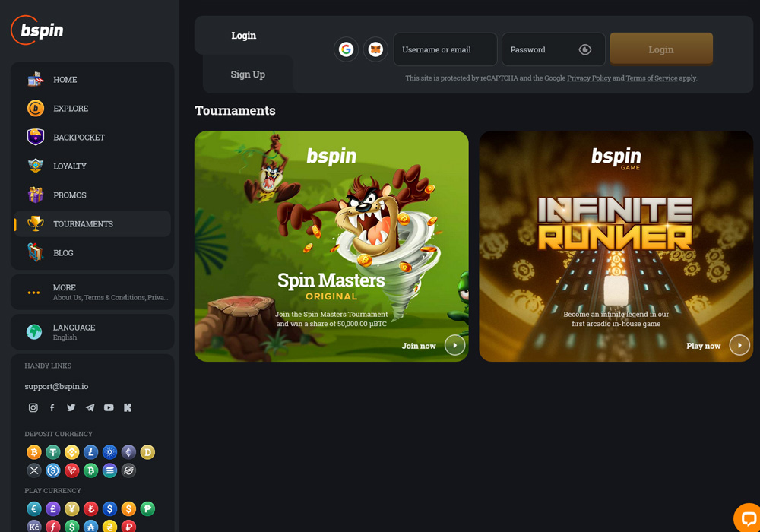This screenshot has height=532, width=760.
Task: Open BLOG in the sidebar
Action: tap(93, 253)
